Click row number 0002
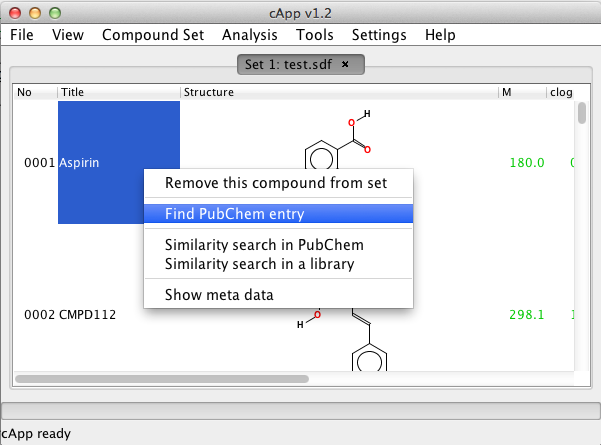The image size is (601, 445). [39, 315]
